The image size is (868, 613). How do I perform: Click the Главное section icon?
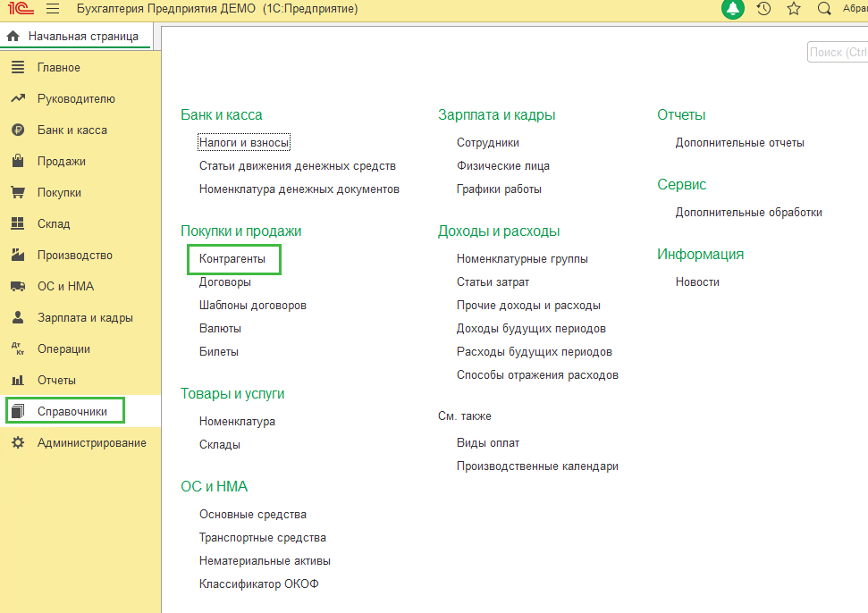pos(18,67)
